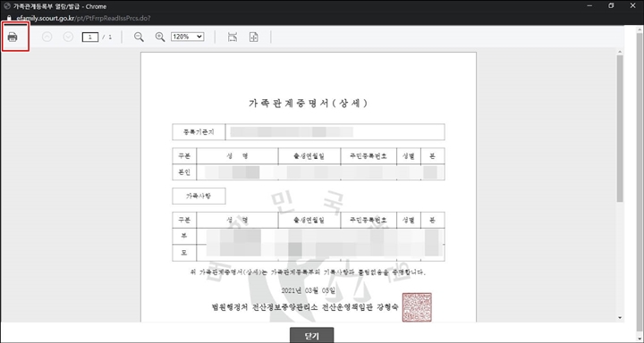
Task: Click the document title 가족관계증명서(상세)
Action: click(x=308, y=103)
